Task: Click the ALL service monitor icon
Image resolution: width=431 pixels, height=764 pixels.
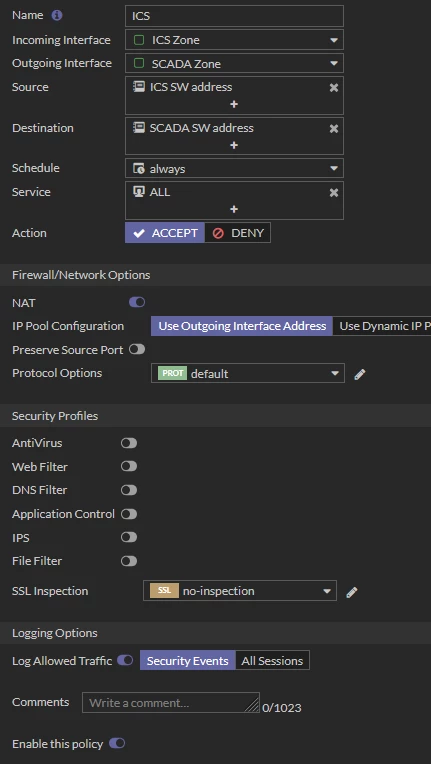Action: click(139, 192)
